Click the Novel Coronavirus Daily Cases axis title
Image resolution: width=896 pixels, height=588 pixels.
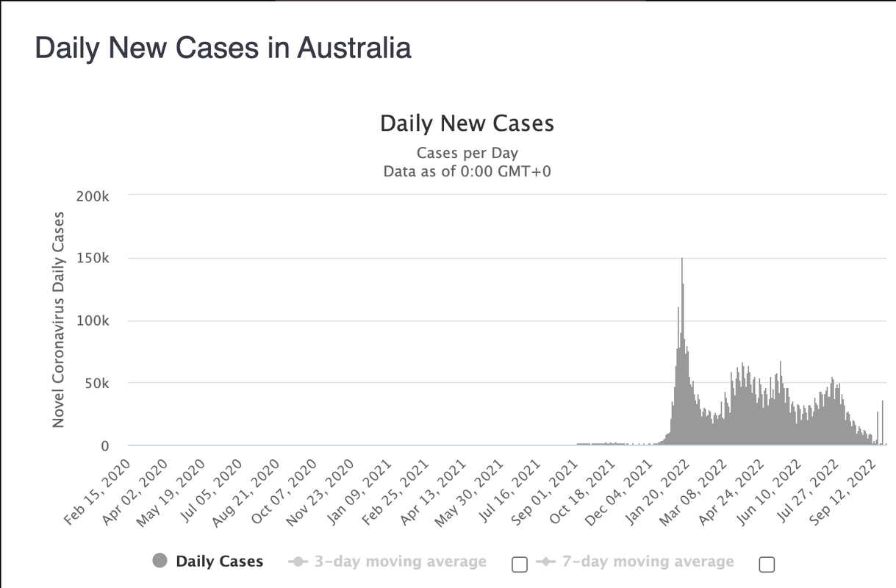58,320
